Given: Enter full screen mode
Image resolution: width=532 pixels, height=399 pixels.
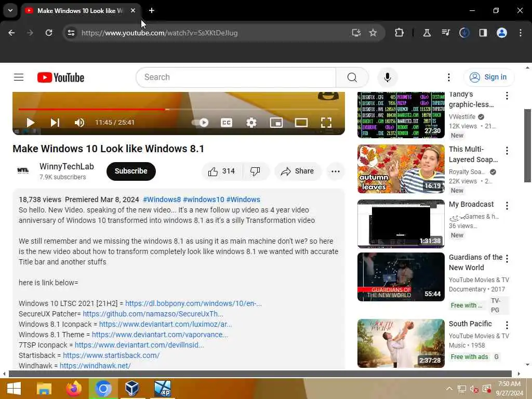Looking at the screenshot, I should coord(326,123).
